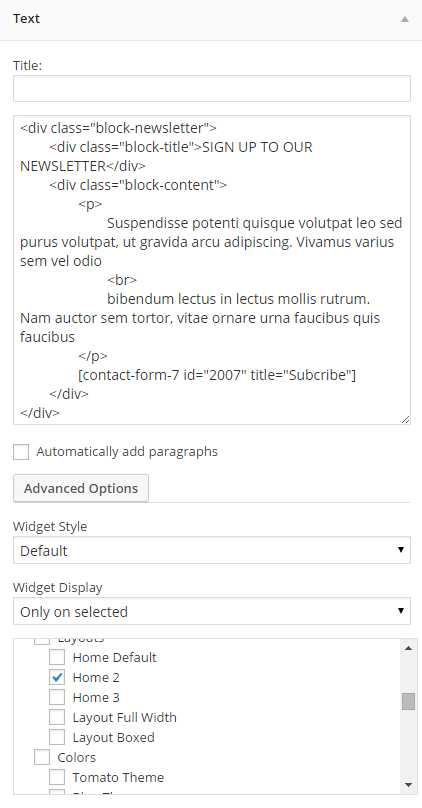The image size is (422, 808).
Task: Open the Widget Style Default dropdown
Action: 212,550
